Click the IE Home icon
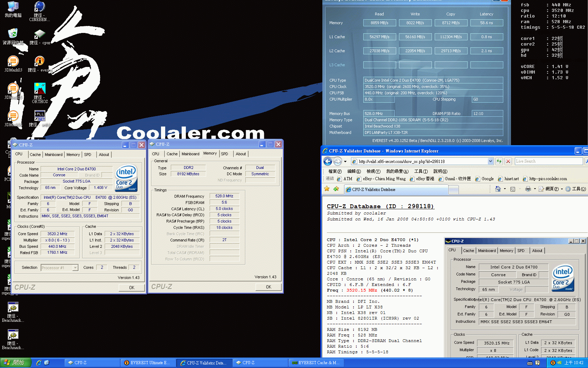Viewport: 588px width, 368px height. click(x=498, y=189)
